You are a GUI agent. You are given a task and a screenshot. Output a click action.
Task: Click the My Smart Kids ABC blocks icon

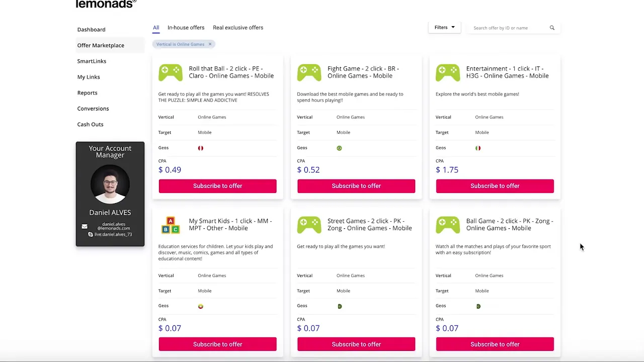(x=171, y=225)
